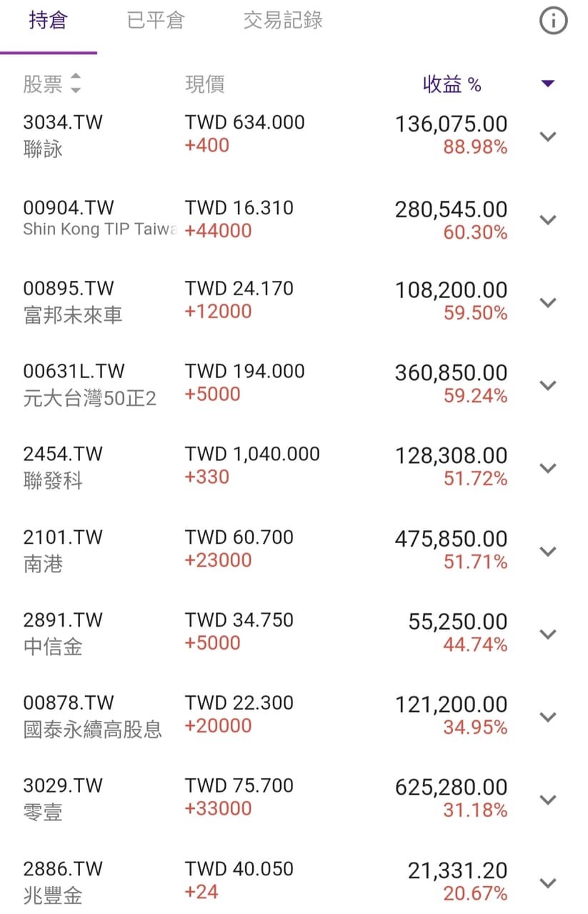Tap the 3029.TW profit amount 625,280.00

click(451, 788)
